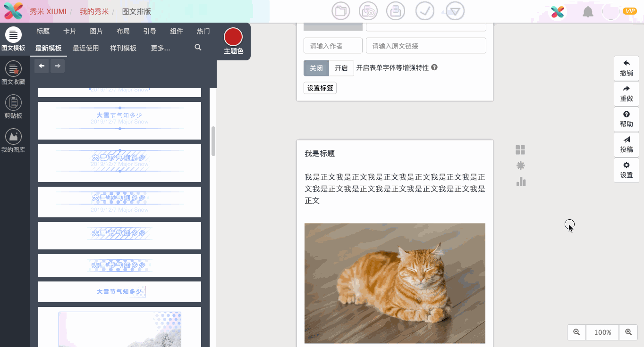Click the save icon in top toolbar
The height and width of the screenshot is (347, 644).
tap(396, 11)
